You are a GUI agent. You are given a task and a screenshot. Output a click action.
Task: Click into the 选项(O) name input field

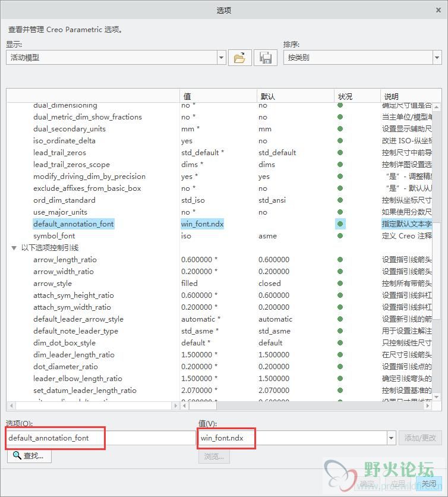pyautogui.click(x=101, y=438)
